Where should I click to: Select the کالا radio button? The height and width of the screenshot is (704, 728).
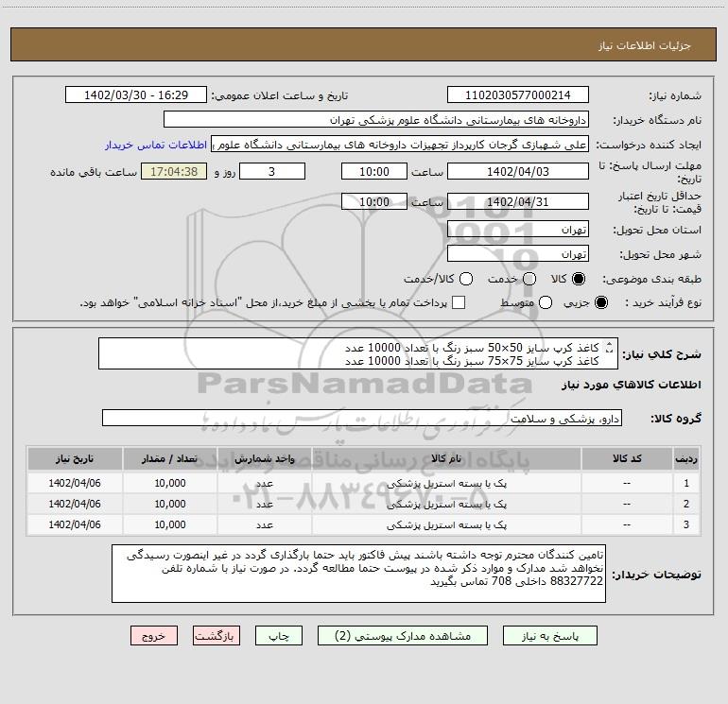pyautogui.click(x=579, y=279)
